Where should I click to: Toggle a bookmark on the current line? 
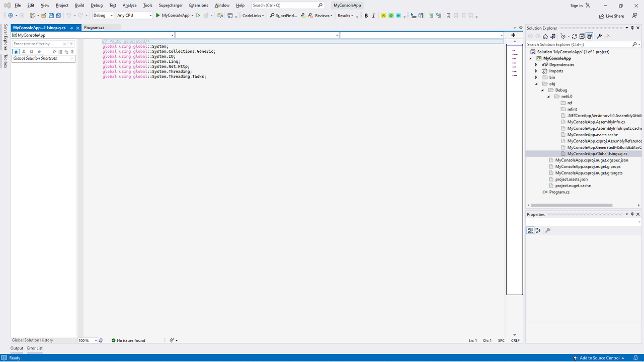[x=449, y=16]
